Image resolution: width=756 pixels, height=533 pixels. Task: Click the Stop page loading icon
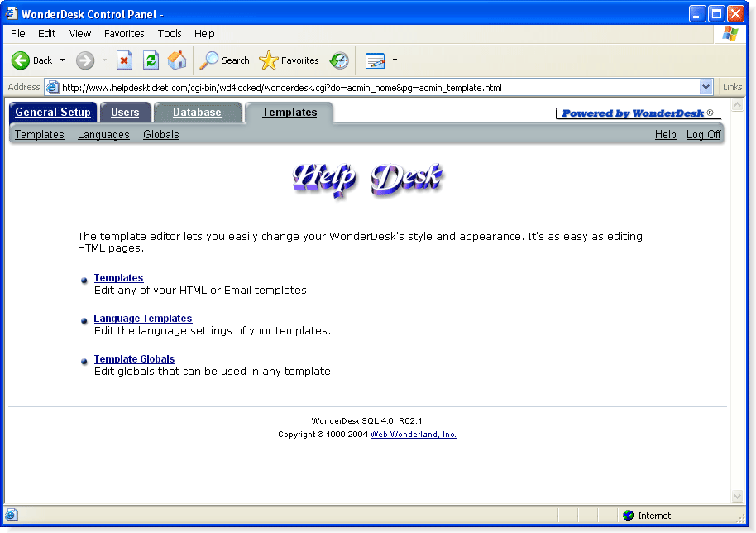tap(124, 60)
